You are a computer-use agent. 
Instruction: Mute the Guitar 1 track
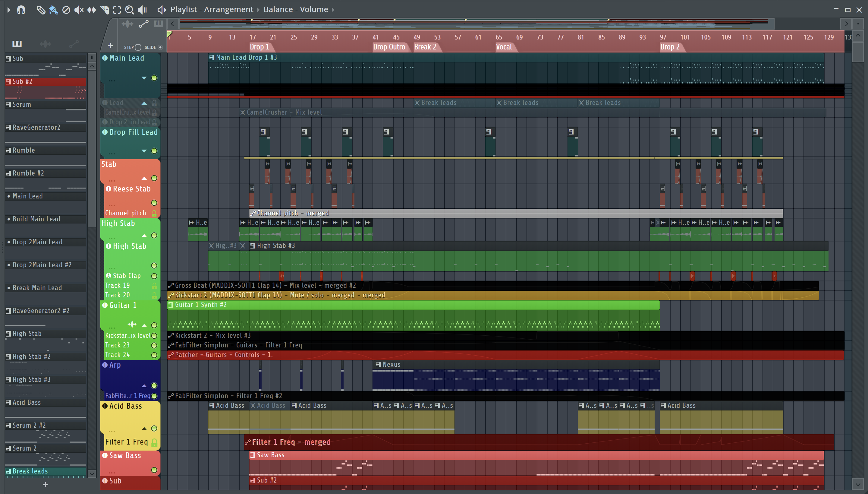click(x=154, y=325)
